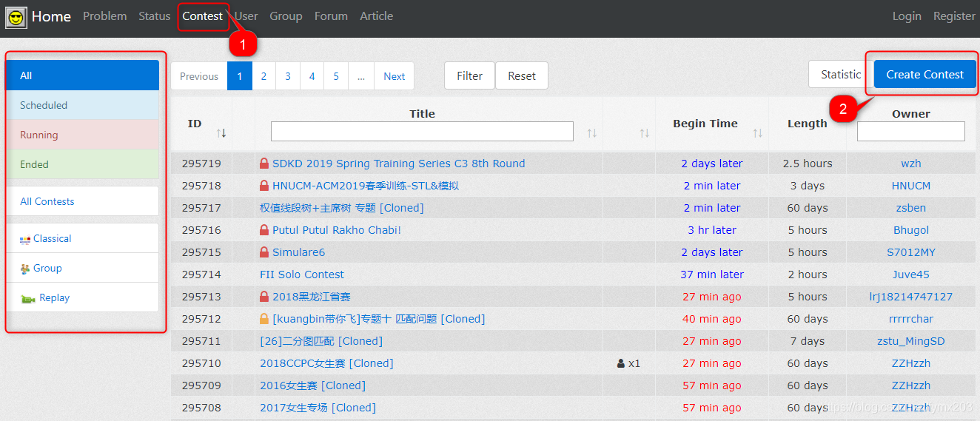Click the Filter button
The height and width of the screenshot is (421, 980).
coord(469,75)
